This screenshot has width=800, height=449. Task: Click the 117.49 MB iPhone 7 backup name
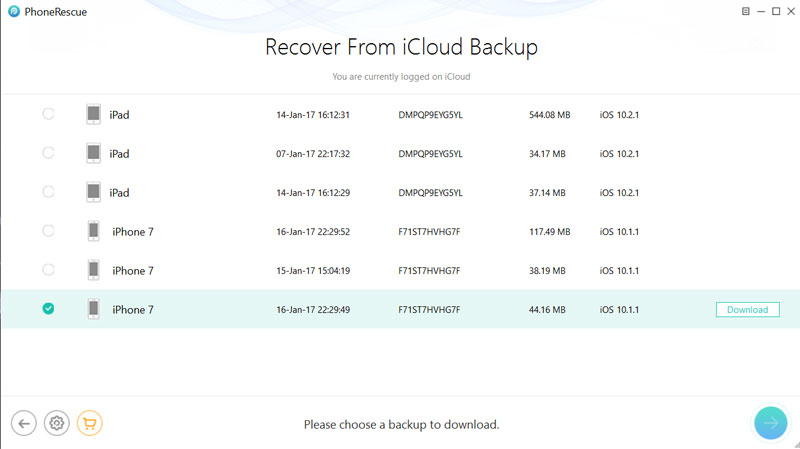tap(133, 232)
